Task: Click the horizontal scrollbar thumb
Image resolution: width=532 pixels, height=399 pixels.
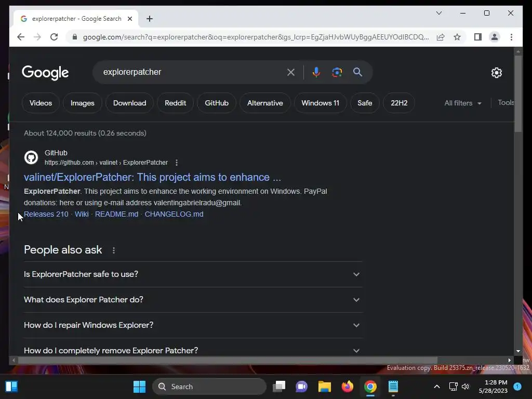Action: coord(228,361)
